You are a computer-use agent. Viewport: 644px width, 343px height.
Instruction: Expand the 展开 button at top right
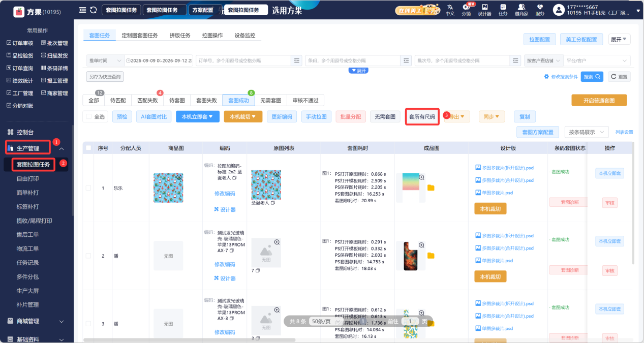click(619, 39)
